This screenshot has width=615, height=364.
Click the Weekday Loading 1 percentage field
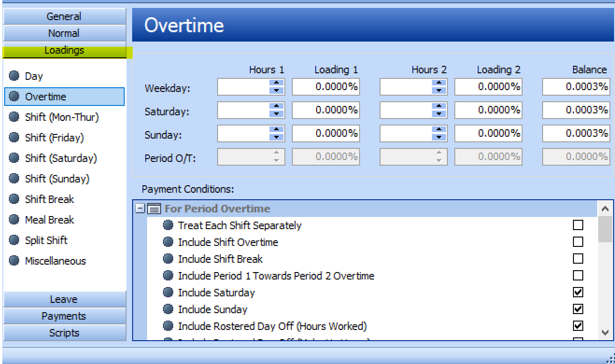326,86
